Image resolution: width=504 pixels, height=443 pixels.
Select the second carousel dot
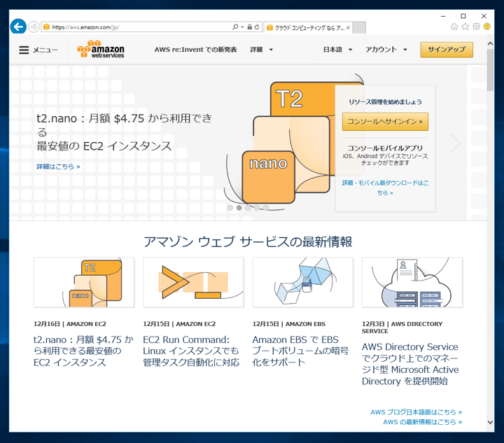tap(239, 208)
